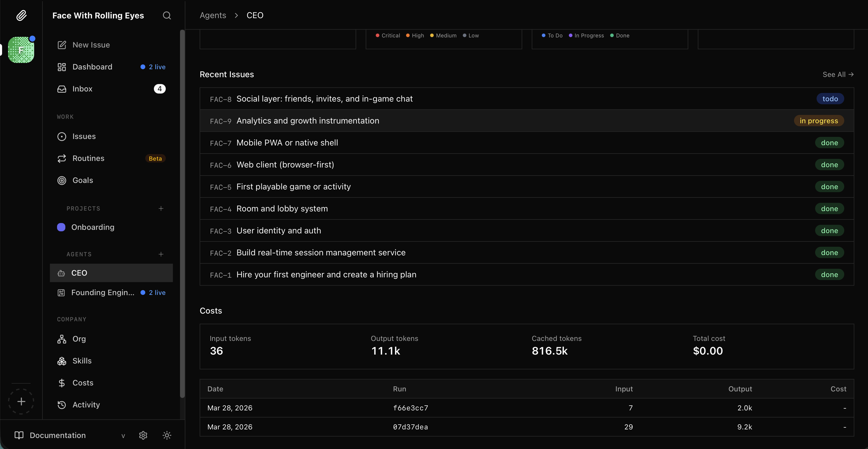This screenshot has width=868, height=449.
Task: Open Activity using the history icon
Action: 62,404
